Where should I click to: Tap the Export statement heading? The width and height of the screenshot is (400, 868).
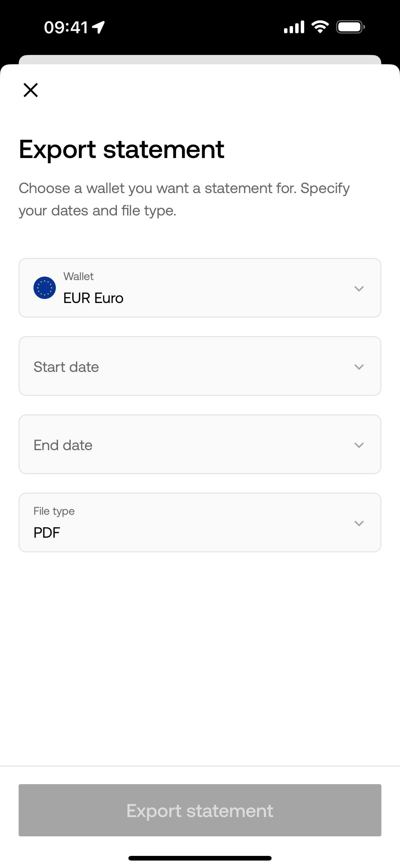[122, 149]
